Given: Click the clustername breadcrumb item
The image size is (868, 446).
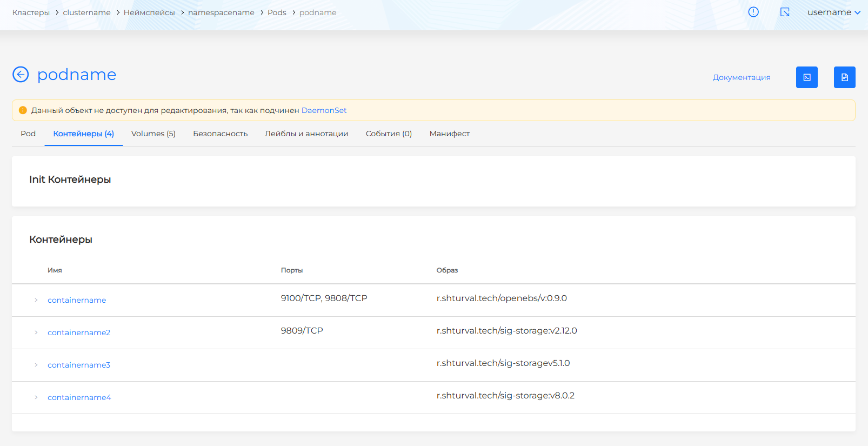Looking at the screenshot, I should tap(86, 12).
